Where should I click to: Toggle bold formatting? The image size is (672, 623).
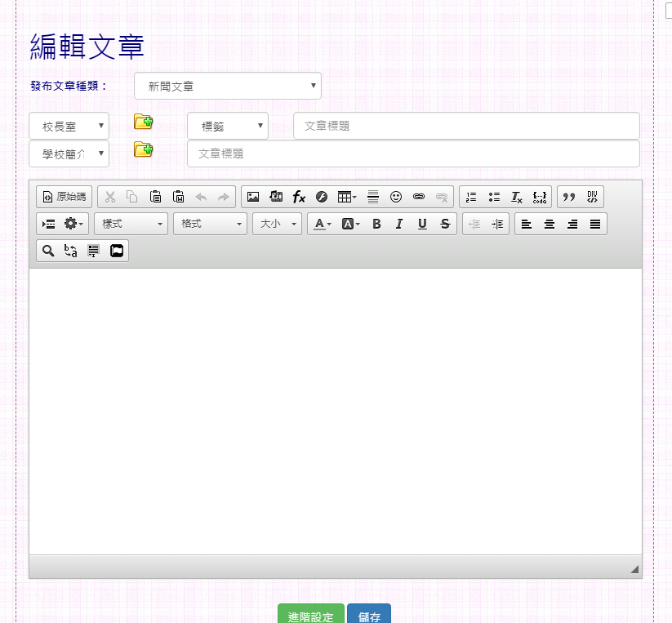tap(376, 224)
